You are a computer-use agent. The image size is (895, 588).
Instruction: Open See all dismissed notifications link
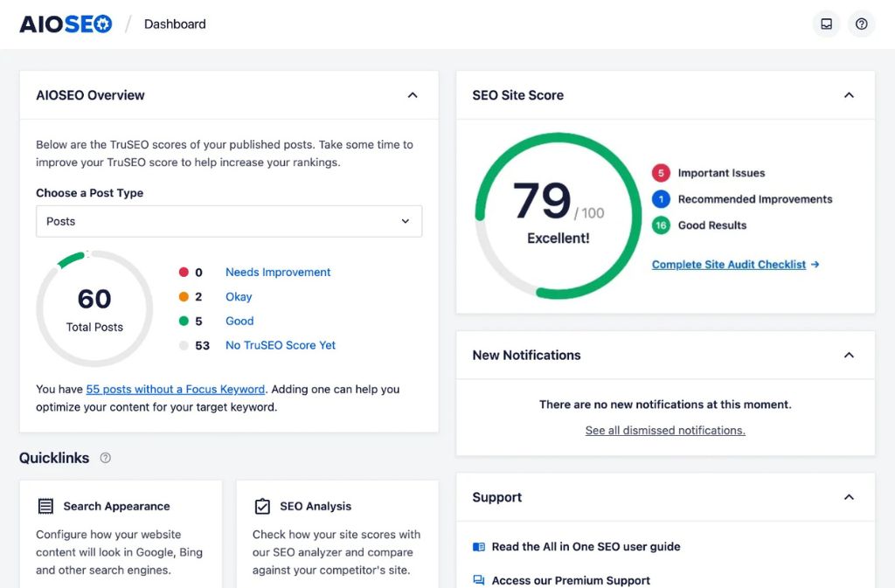coord(665,431)
